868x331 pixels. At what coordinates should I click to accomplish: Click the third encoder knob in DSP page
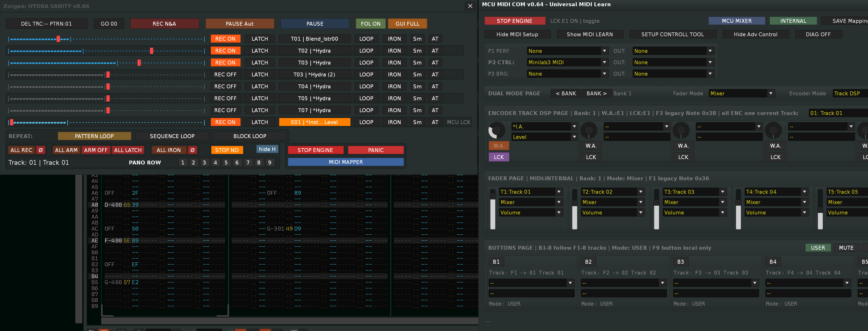[681, 131]
